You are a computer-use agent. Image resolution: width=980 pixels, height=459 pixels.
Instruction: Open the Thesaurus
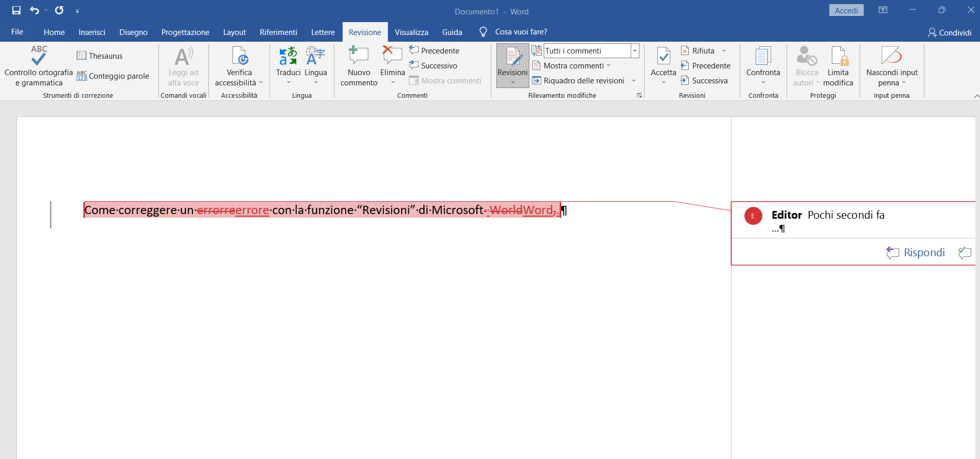click(x=100, y=56)
